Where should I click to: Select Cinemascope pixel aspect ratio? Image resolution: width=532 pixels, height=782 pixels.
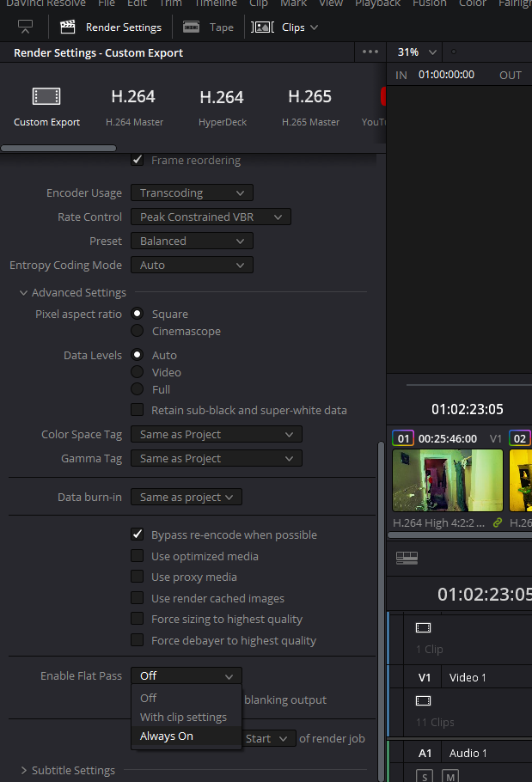(138, 331)
